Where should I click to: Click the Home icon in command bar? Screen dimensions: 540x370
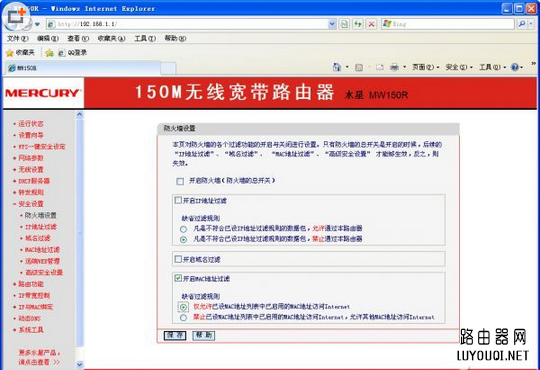click(337, 67)
